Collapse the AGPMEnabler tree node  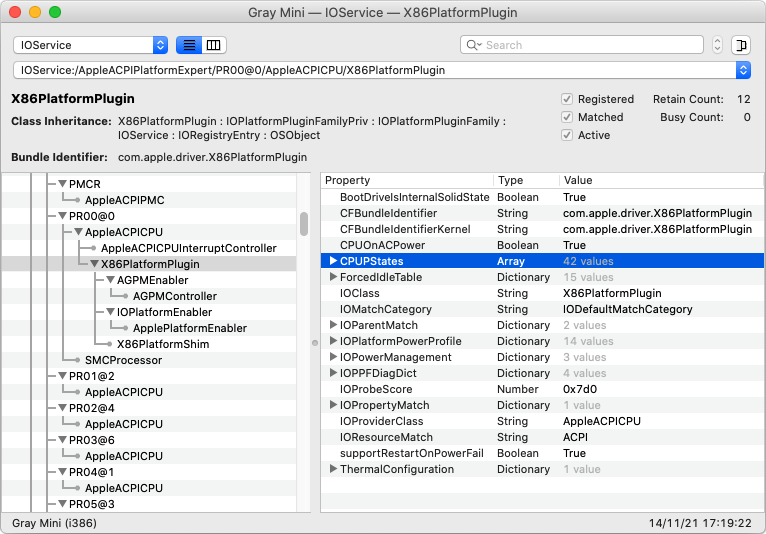click(110, 280)
